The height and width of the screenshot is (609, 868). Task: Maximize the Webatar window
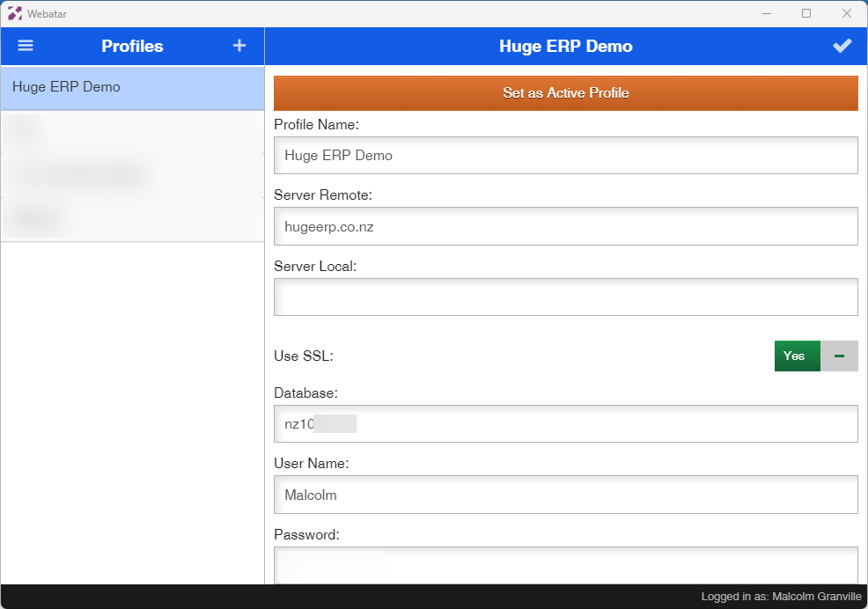click(806, 13)
